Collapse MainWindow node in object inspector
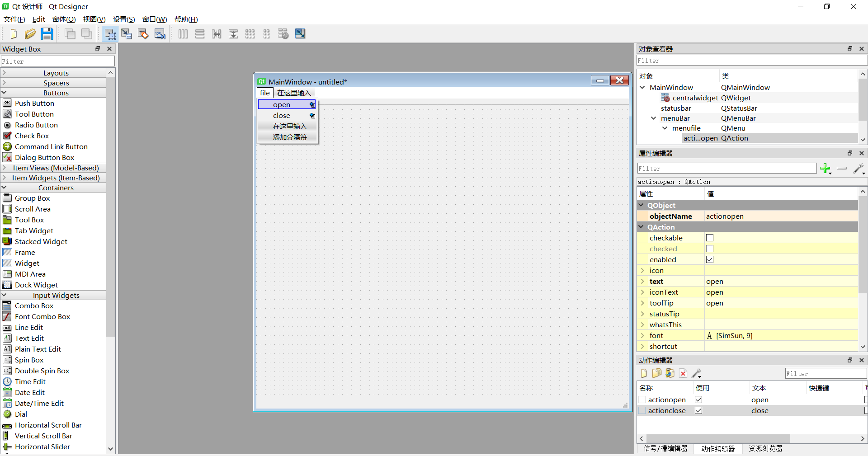Viewport: 868px width, 456px height. [642, 87]
